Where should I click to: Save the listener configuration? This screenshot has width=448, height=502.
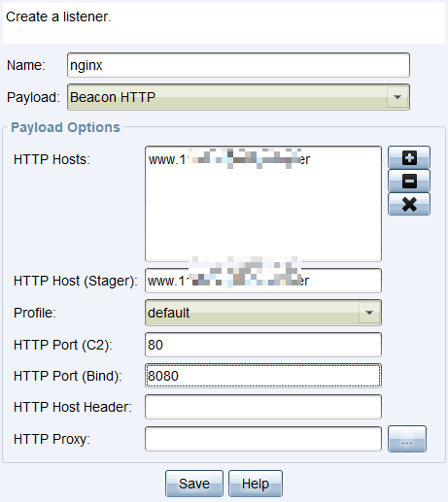[194, 484]
